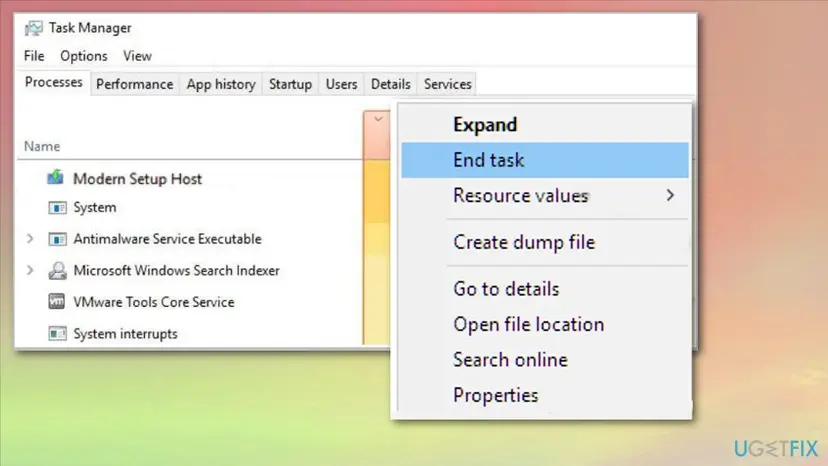Open the Resource values submenu arrow
The height and width of the screenshot is (466, 828).
click(670, 195)
